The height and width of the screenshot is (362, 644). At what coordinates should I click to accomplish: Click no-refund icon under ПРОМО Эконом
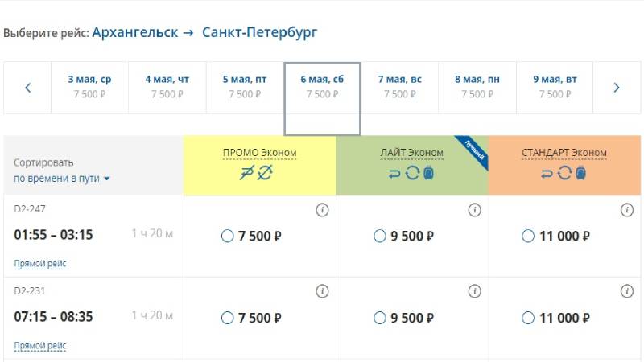247,173
